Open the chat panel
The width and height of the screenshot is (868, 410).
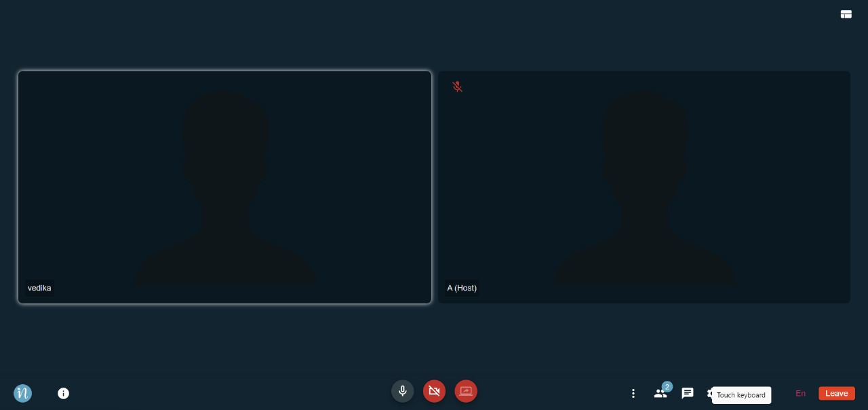687,393
